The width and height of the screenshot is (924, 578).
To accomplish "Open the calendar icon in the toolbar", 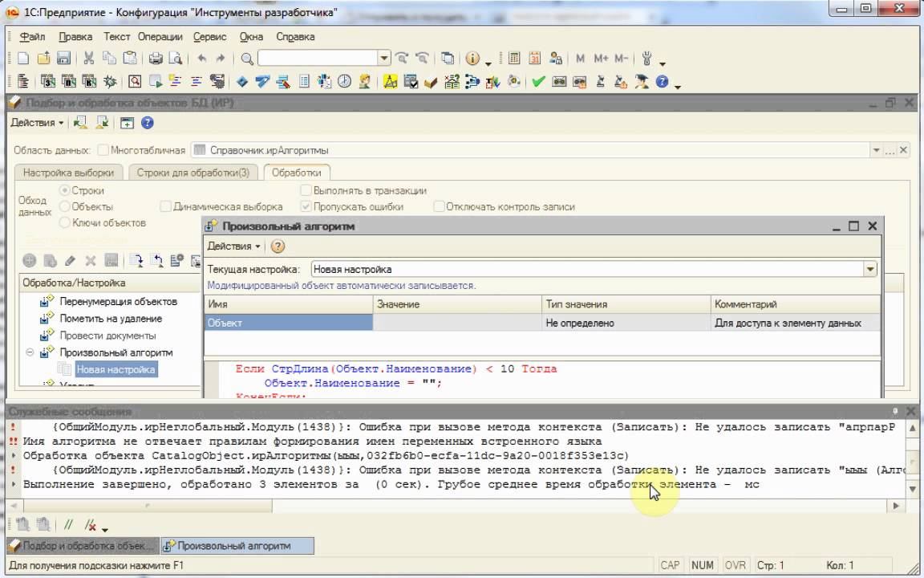I will (534, 59).
